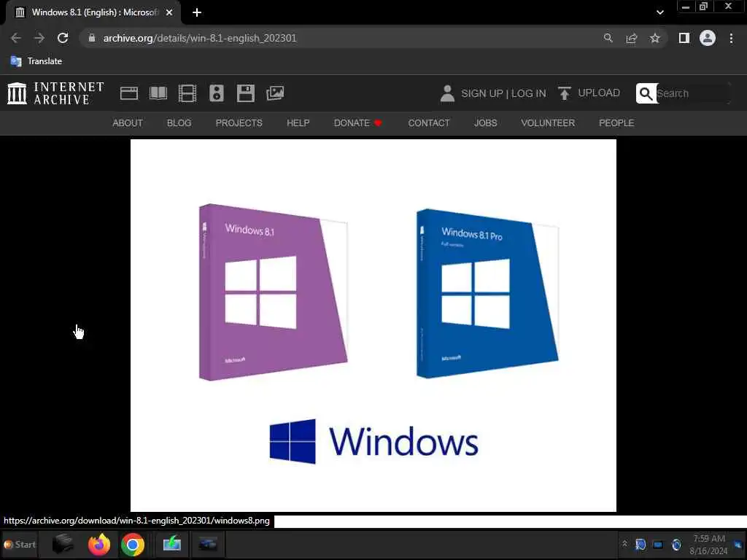This screenshot has height=560, width=747.
Task: Open the ABOUT menu item
Action: click(128, 122)
